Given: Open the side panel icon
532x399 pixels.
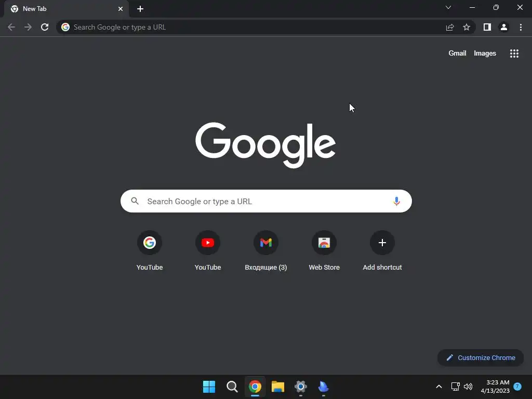Looking at the screenshot, I should [x=487, y=27].
